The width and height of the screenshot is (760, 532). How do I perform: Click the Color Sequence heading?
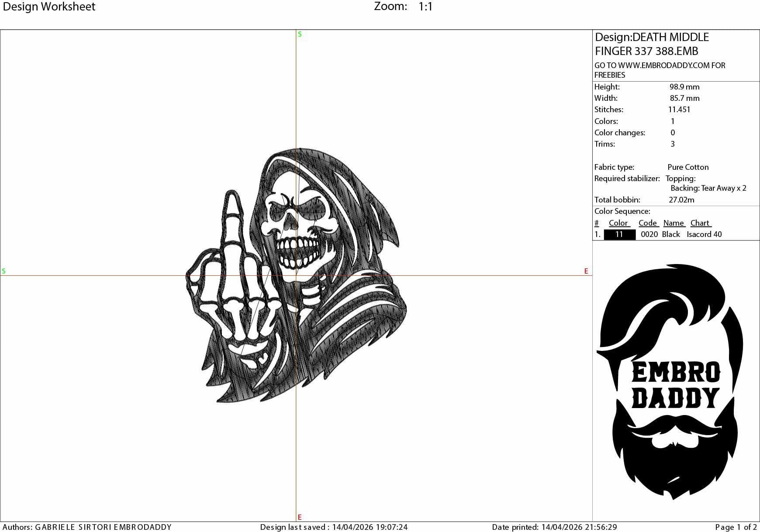(x=622, y=211)
